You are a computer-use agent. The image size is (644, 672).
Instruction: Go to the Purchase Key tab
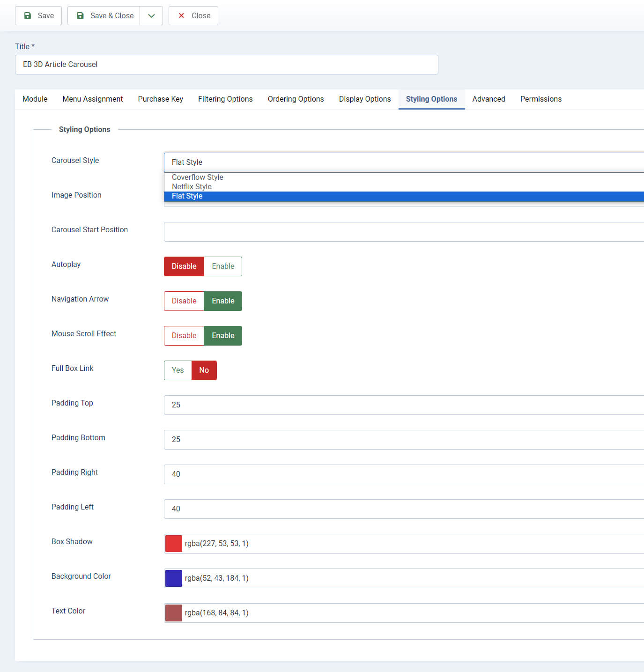pyautogui.click(x=161, y=99)
